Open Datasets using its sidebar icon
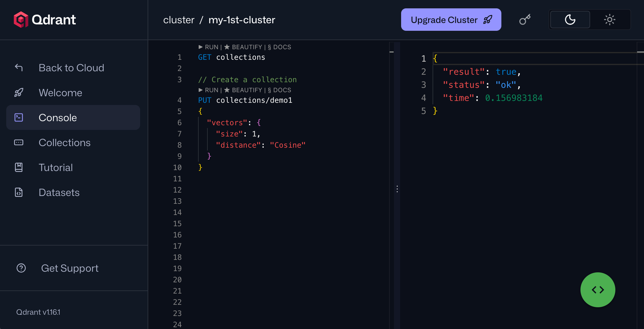This screenshot has width=644, height=329. tap(19, 192)
